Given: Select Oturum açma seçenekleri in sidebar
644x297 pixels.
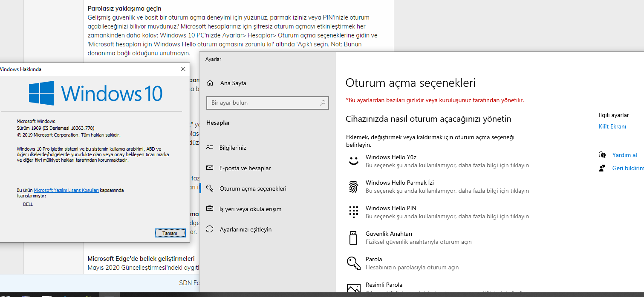Looking at the screenshot, I should (253, 188).
